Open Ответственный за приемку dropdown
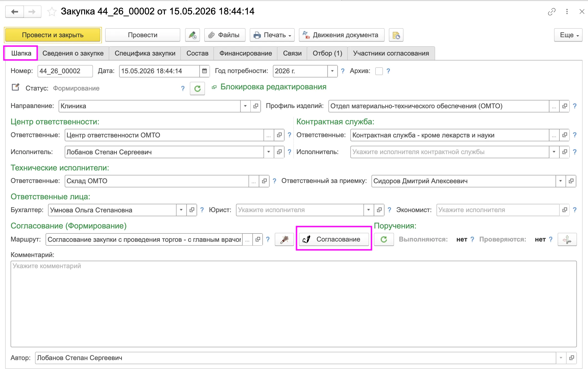588x372 pixels. 561,181
